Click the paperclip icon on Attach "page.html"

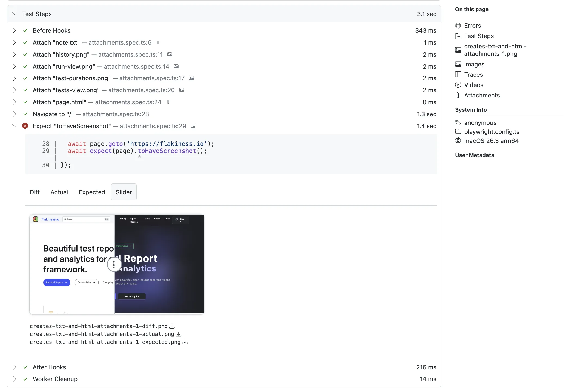pos(168,102)
